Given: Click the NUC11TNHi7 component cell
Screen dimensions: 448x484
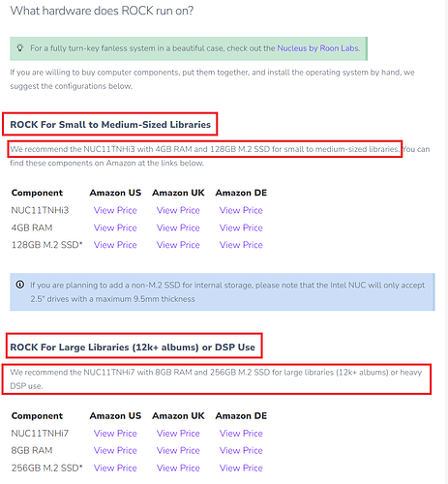Looking at the screenshot, I should click(x=40, y=434).
